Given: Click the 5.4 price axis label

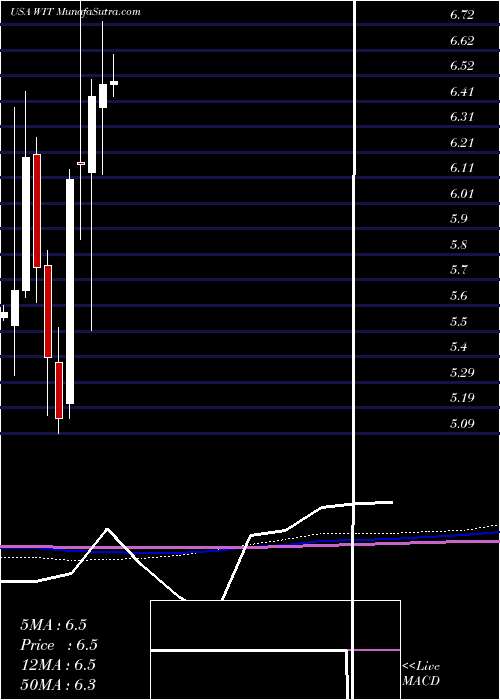Looking at the screenshot, I should [459, 346].
